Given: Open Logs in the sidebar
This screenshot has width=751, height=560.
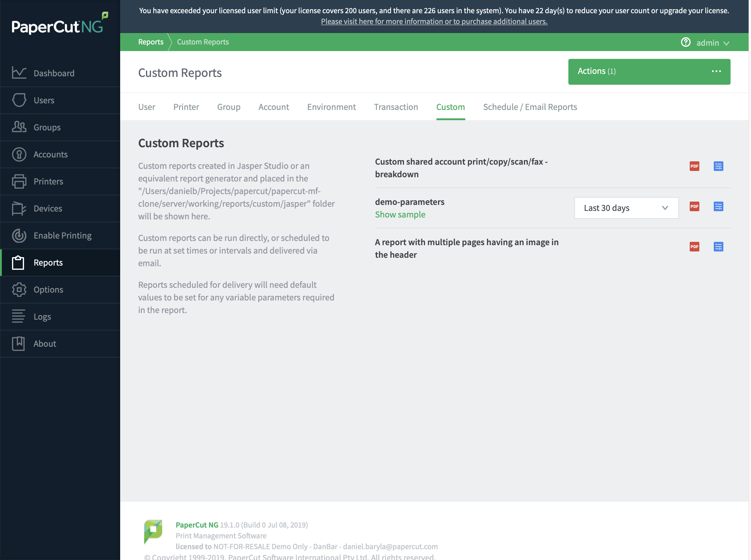Looking at the screenshot, I should (x=60, y=317).
